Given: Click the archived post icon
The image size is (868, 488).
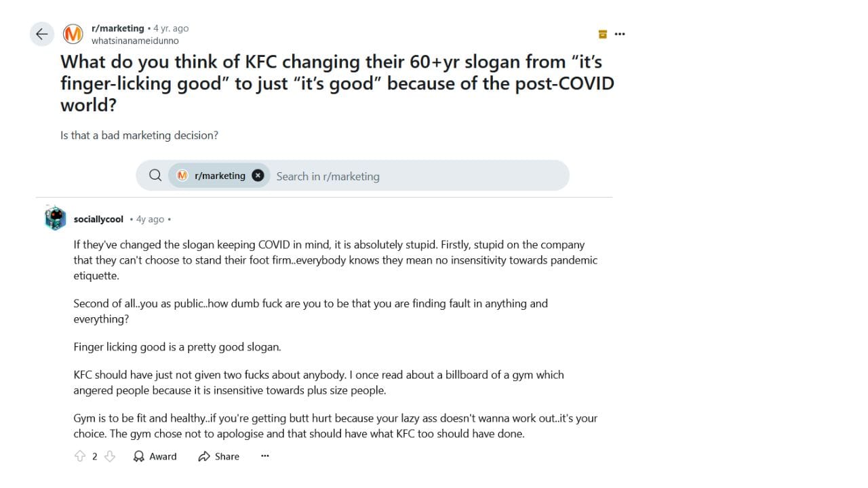Looking at the screenshot, I should (x=602, y=34).
